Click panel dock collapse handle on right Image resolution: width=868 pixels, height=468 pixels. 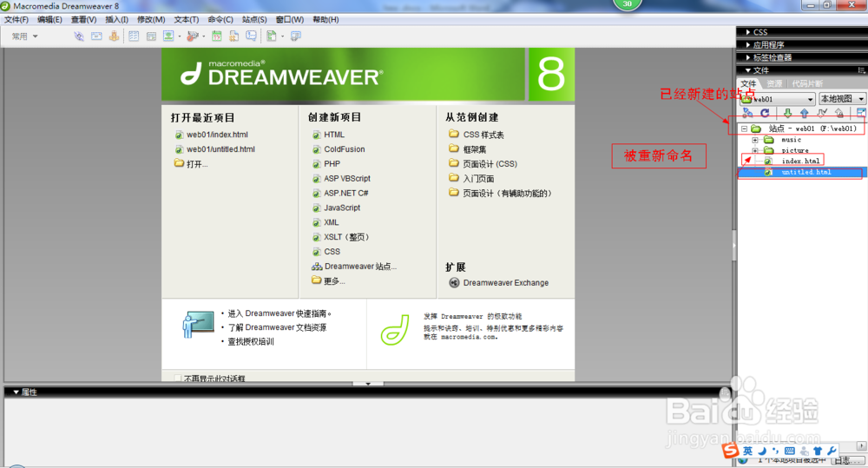[734, 244]
